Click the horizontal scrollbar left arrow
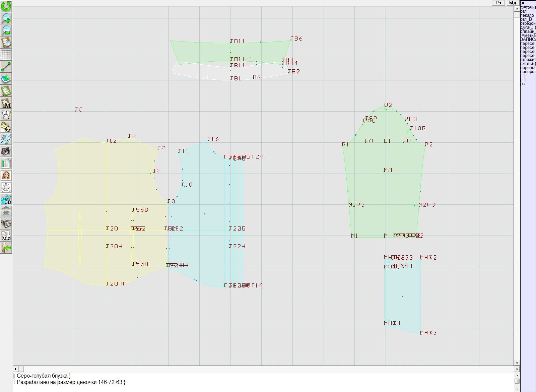 (15, 369)
